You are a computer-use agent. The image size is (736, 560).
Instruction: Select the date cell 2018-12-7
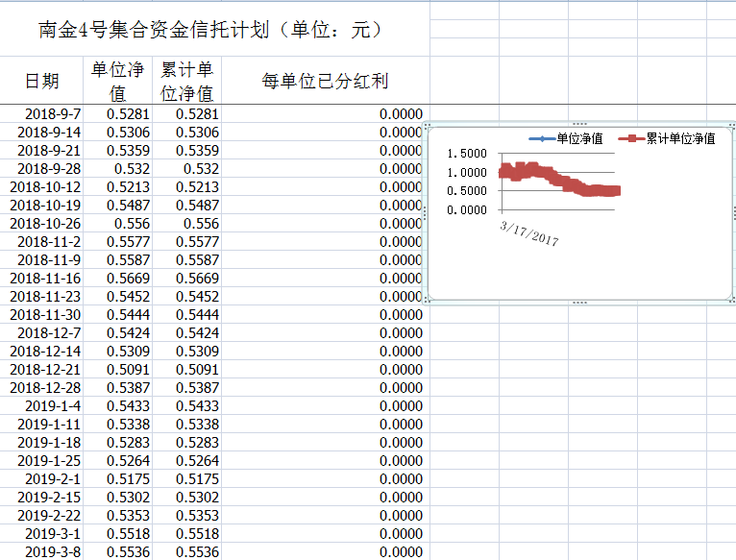point(41,332)
